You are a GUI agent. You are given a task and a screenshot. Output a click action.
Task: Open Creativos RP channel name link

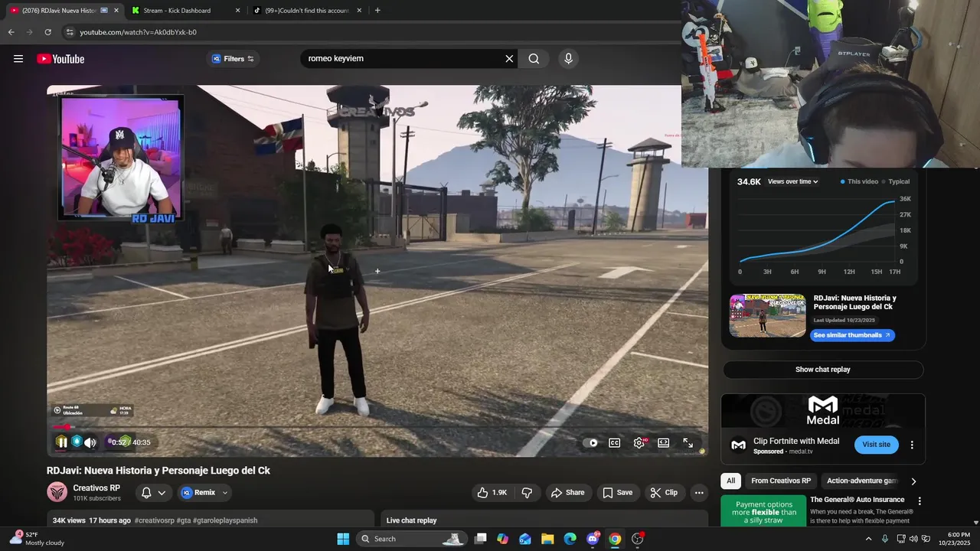96,488
